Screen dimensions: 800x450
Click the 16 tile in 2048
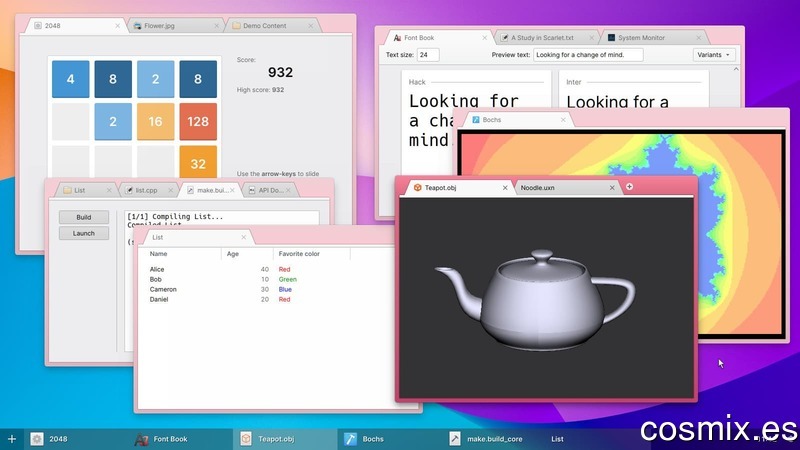pyautogui.click(x=156, y=121)
